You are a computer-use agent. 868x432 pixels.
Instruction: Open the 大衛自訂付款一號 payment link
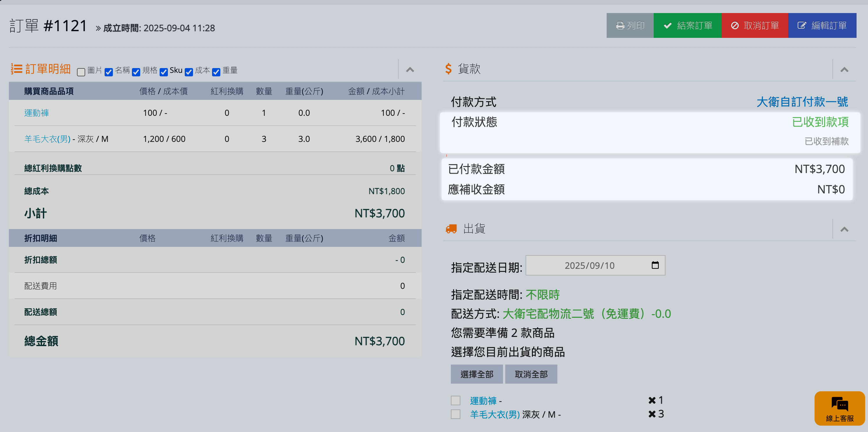pyautogui.click(x=802, y=102)
